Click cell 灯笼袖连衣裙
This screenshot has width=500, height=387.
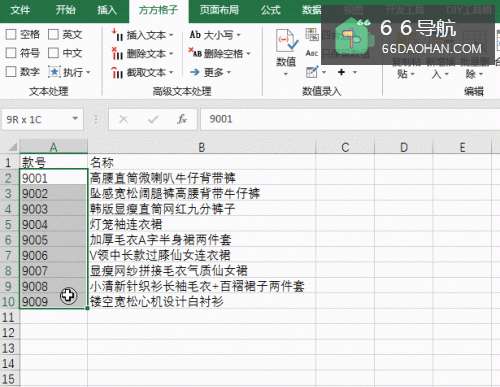pos(201,224)
